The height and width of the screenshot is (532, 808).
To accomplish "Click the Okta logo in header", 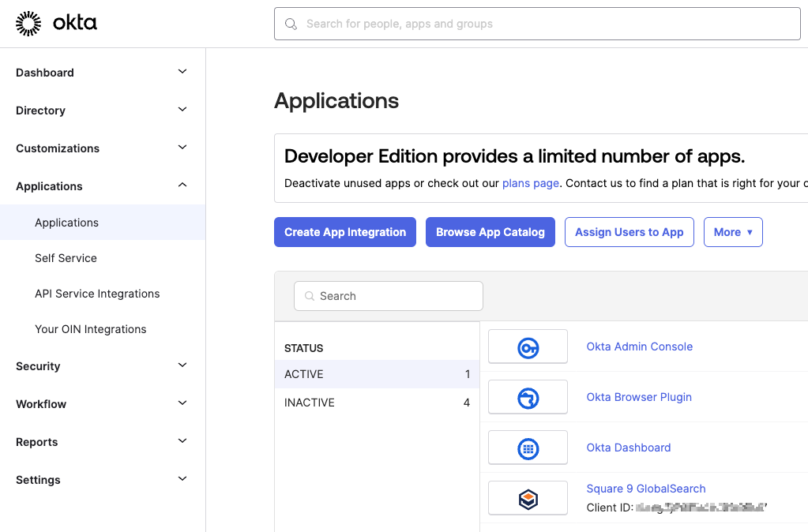I will coord(56,24).
